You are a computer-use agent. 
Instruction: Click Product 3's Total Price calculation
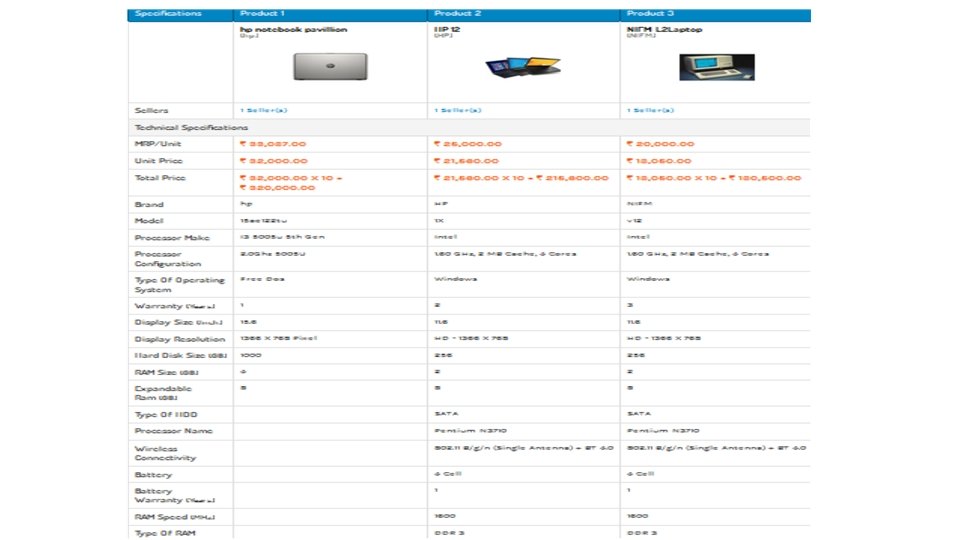[714, 178]
